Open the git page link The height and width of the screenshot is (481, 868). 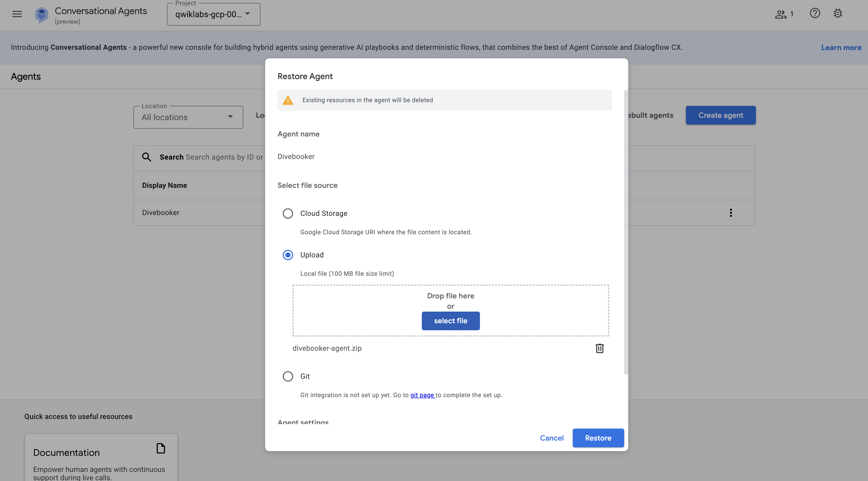pyautogui.click(x=423, y=395)
